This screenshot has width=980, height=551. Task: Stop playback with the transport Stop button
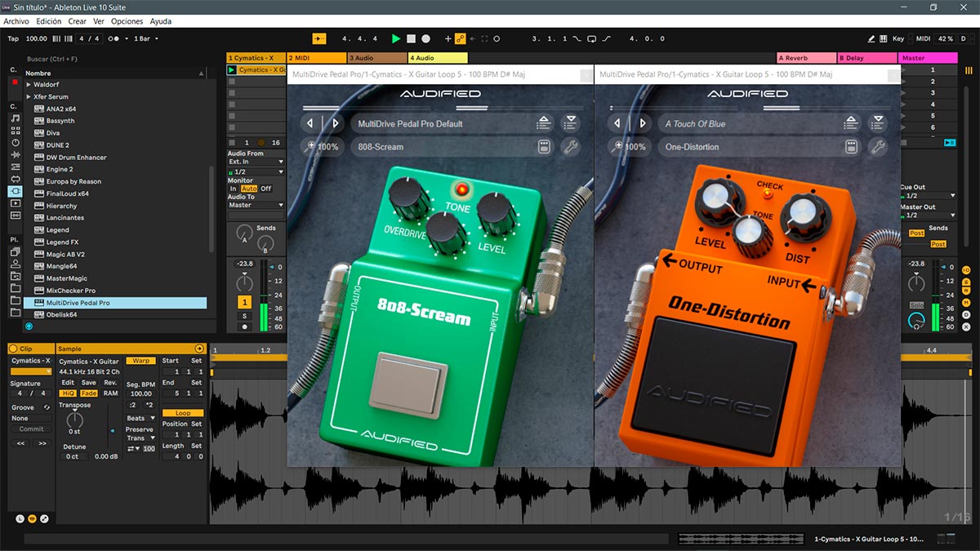(411, 38)
